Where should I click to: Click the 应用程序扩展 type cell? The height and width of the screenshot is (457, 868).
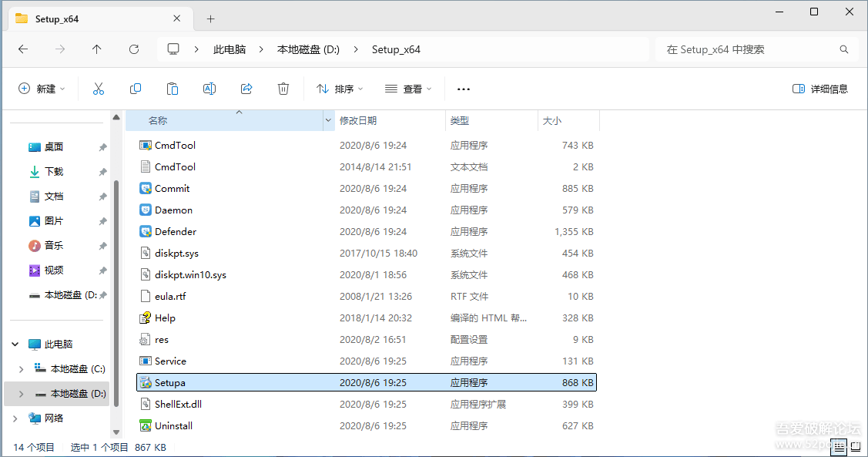(478, 405)
